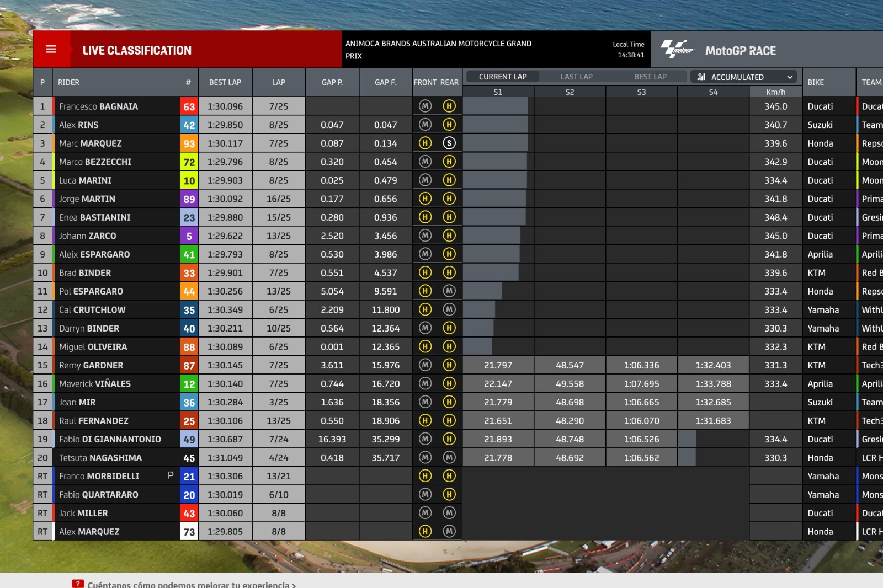
Task: Select the Current Lap tab
Action: coord(502,77)
